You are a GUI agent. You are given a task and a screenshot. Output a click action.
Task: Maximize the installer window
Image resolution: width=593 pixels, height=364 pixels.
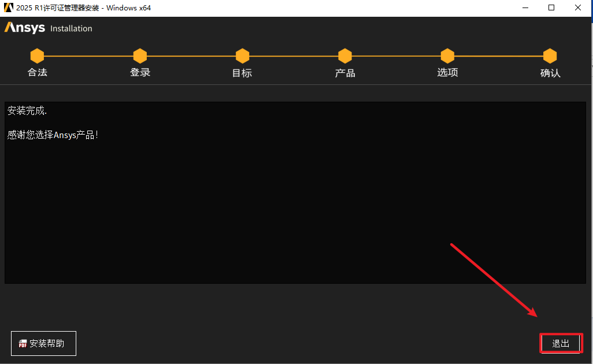click(551, 8)
